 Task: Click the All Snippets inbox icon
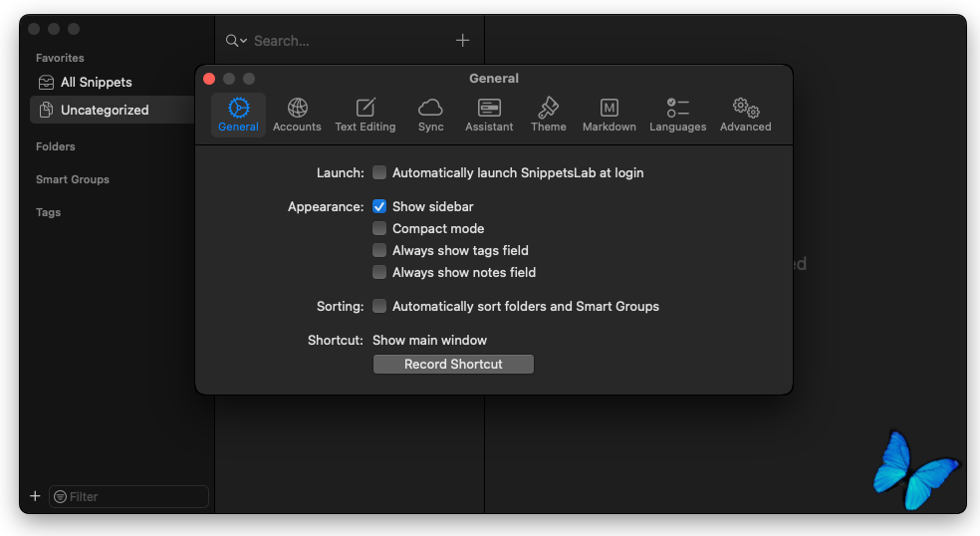(46, 82)
